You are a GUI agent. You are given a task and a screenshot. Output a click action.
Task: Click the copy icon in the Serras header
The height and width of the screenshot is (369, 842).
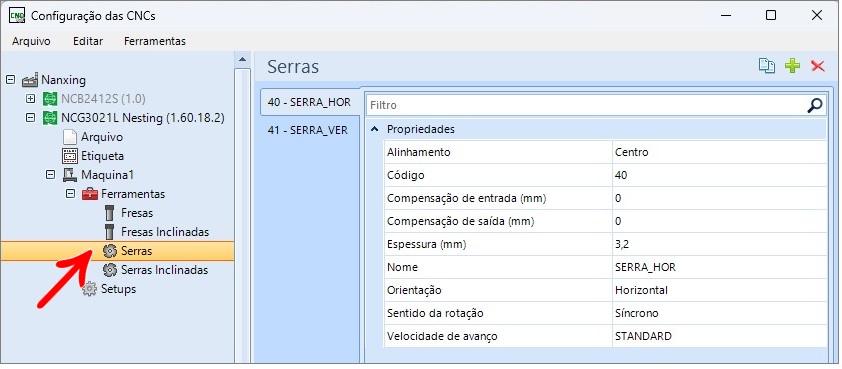pyautogui.click(x=766, y=66)
